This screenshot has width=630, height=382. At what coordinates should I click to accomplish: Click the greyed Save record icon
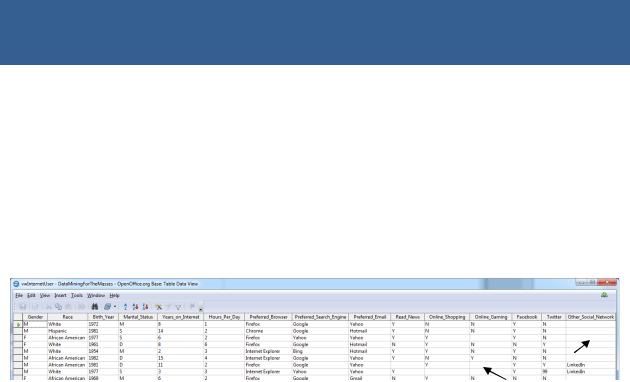pos(23,307)
